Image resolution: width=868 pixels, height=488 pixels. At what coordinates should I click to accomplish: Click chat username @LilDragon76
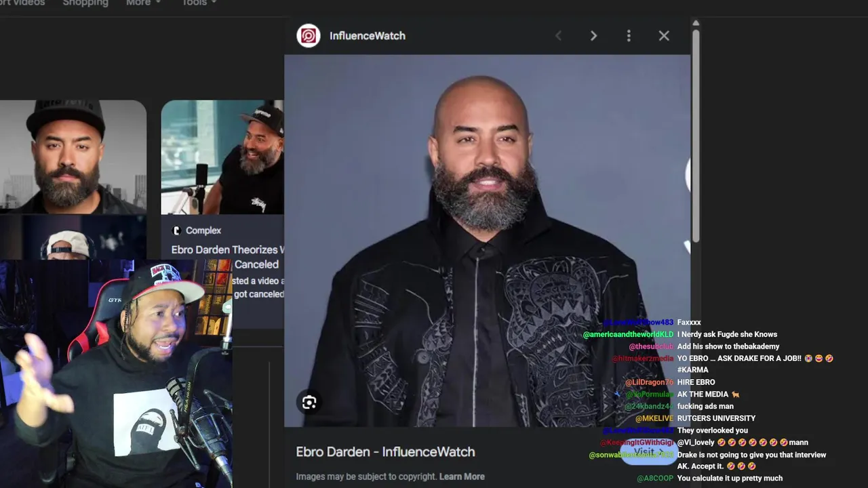click(649, 382)
